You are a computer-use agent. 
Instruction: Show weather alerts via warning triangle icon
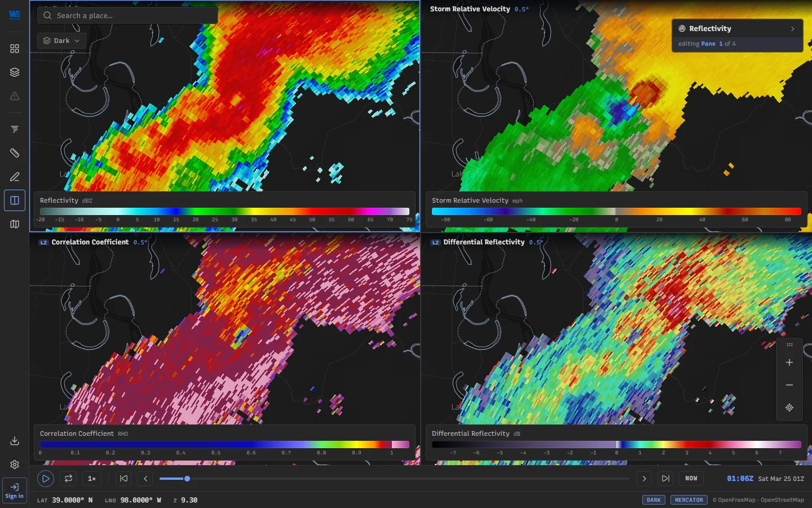click(x=15, y=96)
